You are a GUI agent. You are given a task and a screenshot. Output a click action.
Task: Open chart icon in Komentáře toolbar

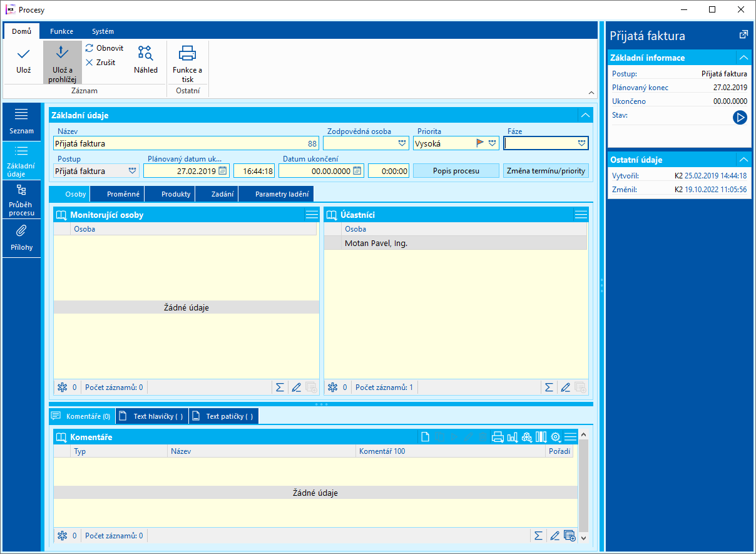click(x=512, y=437)
